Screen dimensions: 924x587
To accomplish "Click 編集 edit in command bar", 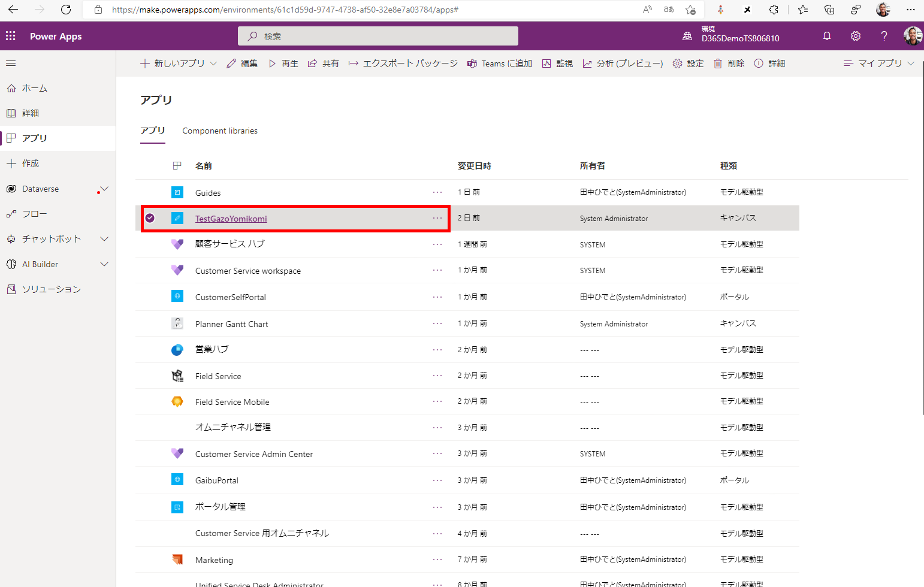I will pos(242,63).
